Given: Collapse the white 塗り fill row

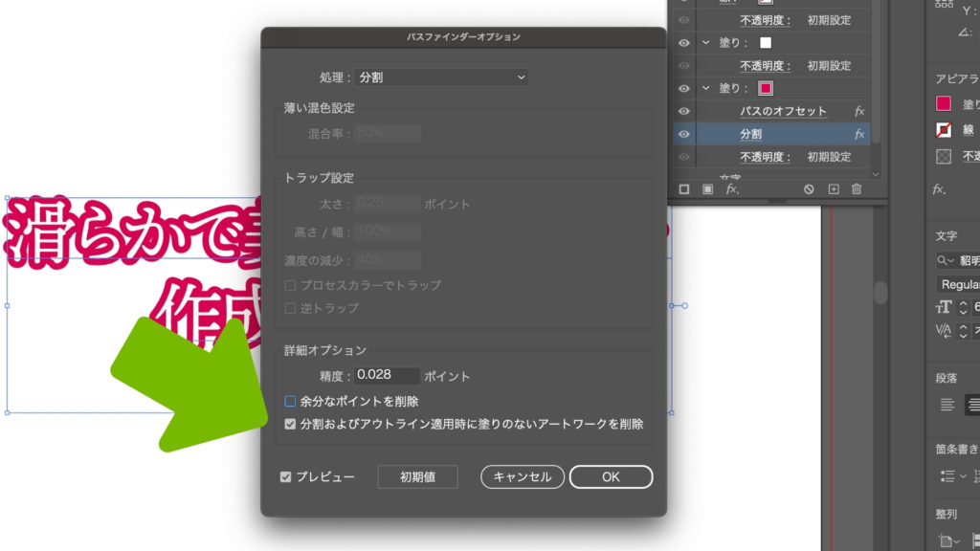Looking at the screenshot, I should (x=705, y=43).
